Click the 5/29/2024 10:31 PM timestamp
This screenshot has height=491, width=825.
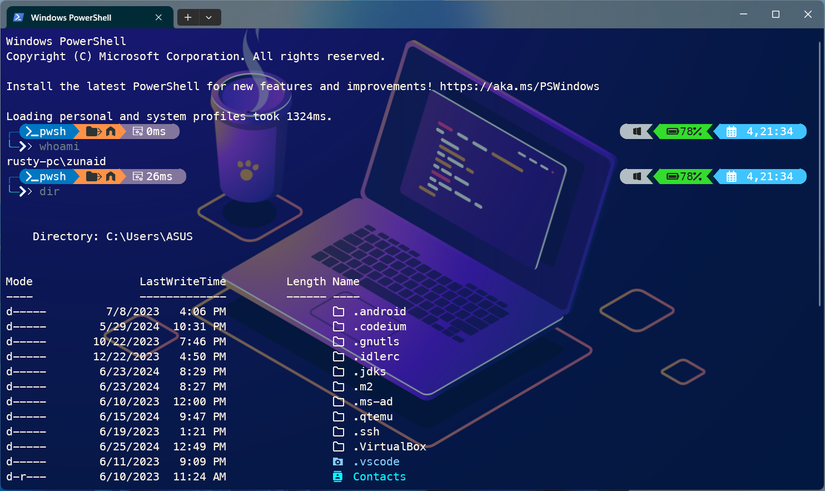point(163,326)
